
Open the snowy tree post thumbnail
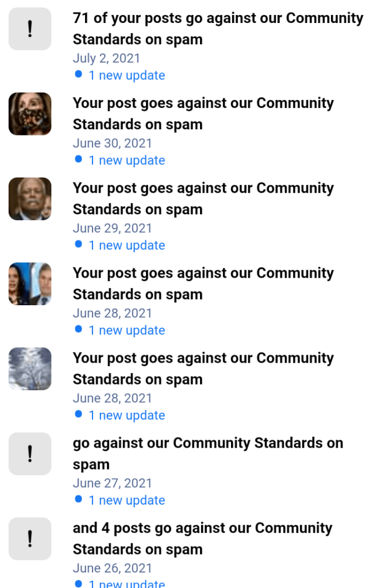coord(30,369)
